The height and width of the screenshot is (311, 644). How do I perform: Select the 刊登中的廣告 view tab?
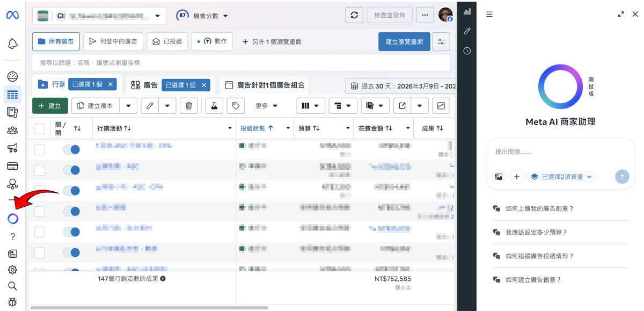tap(113, 41)
